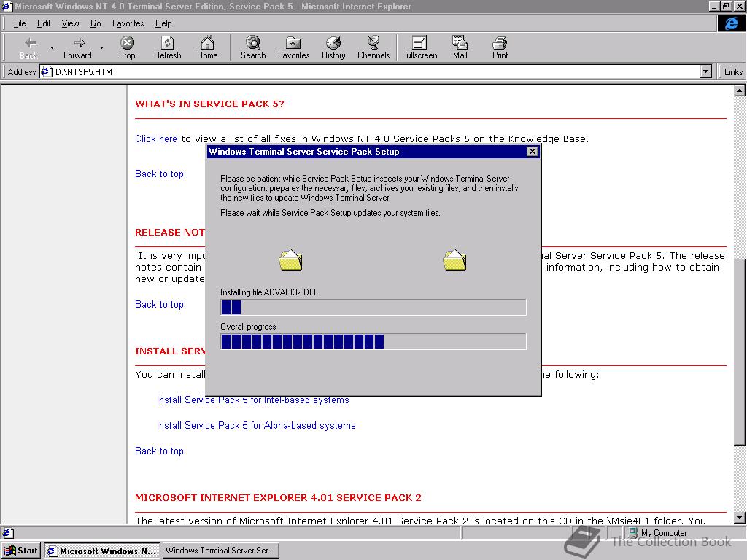747x560 pixels.
Task: Click the left folder icon in Setup dialog
Action: point(290,260)
